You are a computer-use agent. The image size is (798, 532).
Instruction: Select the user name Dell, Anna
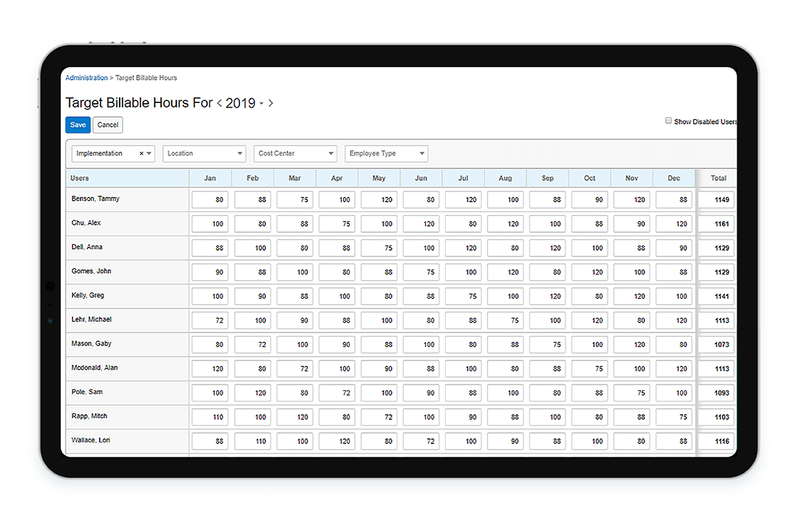click(86, 247)
